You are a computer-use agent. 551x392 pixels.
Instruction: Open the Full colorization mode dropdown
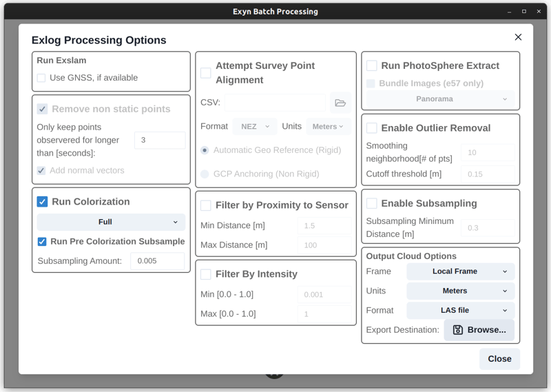coord(111,222)
